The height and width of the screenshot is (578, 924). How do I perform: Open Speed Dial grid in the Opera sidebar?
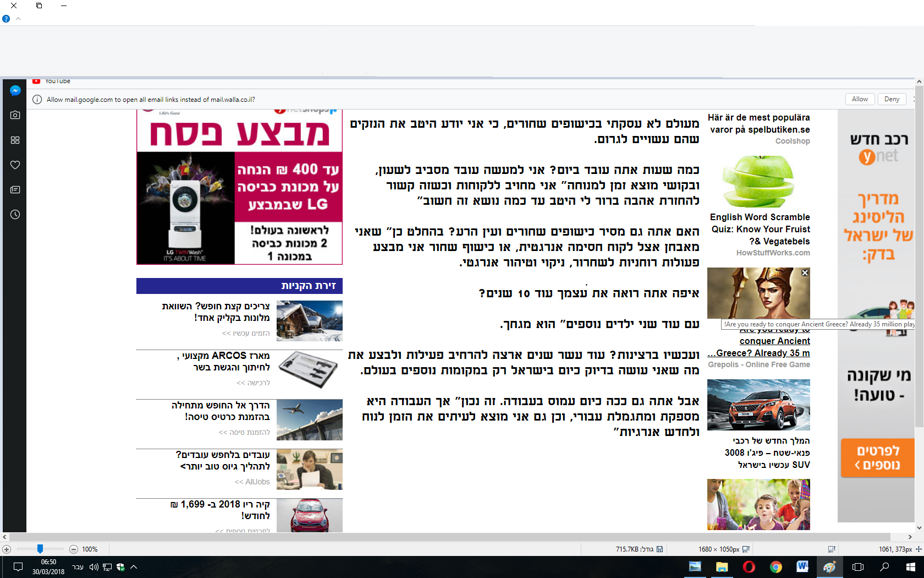[15, 140]
